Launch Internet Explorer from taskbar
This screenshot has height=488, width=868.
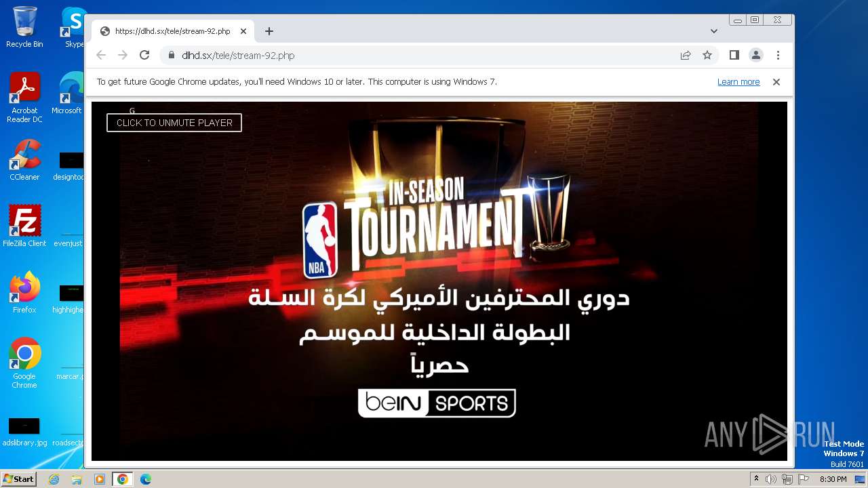pos(54,479)
